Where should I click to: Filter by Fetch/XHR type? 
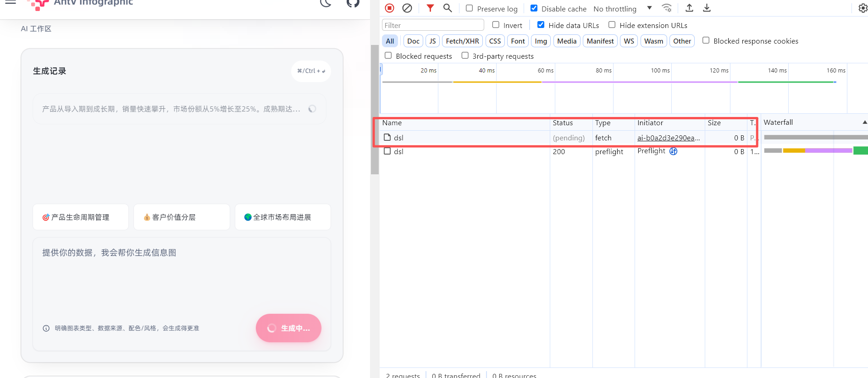pyautogui.click(x=462, y=41)
